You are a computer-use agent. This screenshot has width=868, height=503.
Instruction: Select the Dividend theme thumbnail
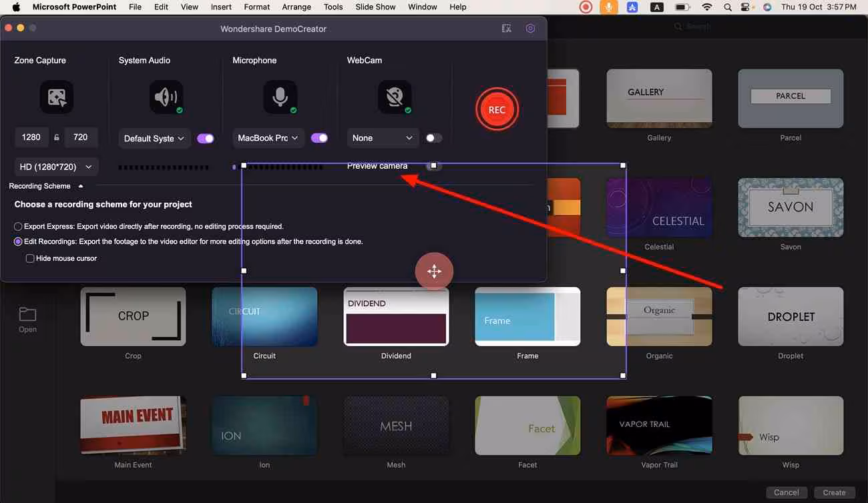pos(396,317)
